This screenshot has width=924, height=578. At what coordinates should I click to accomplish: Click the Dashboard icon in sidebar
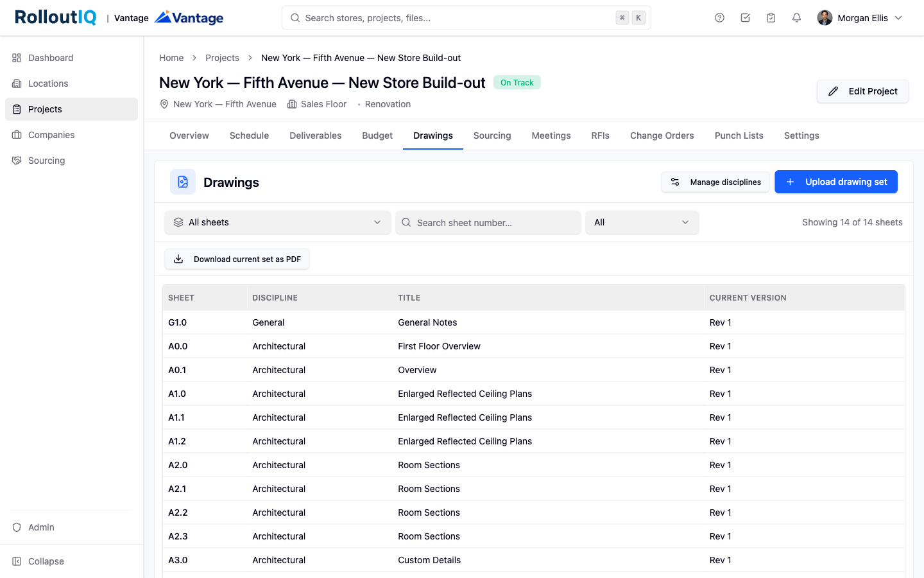tap(17, 58)
